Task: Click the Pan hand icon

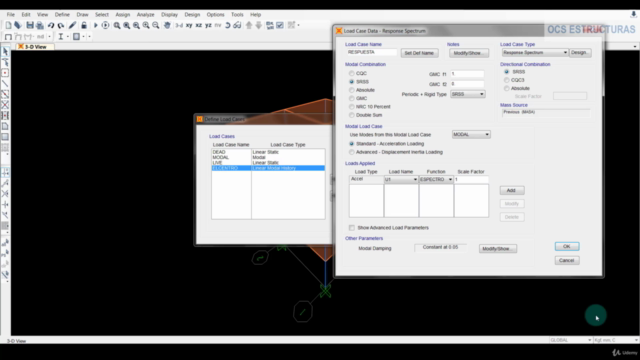Action: [167, 25]
